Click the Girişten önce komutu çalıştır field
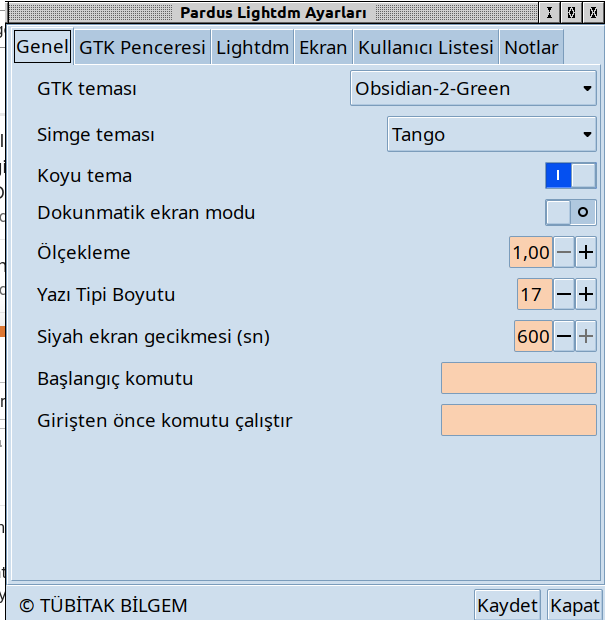This screenshot has height=620, width=605. click(x=518, y=420)
